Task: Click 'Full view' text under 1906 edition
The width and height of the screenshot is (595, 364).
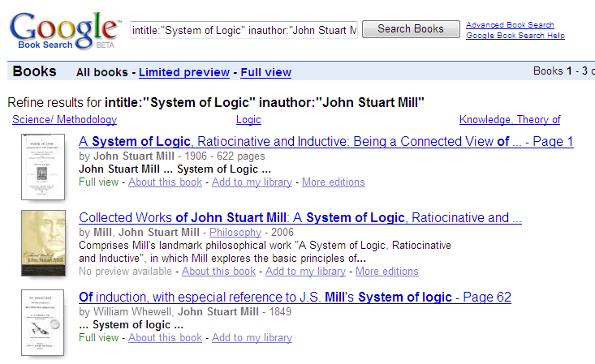Action: pos(99,182)
